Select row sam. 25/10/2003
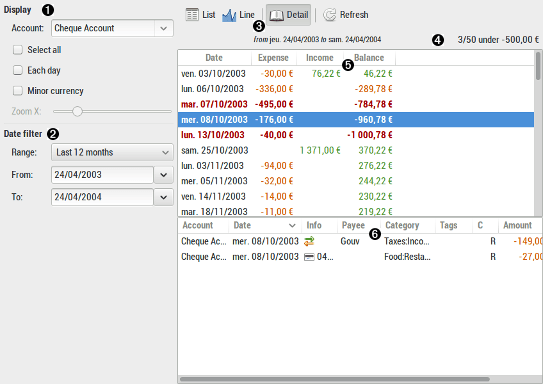Screen dimensions: 545x384 point(356,150)
